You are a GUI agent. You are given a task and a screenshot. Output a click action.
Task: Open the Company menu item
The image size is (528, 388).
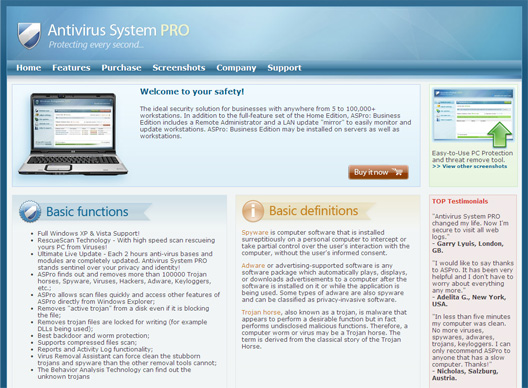[x=236, y=68]
